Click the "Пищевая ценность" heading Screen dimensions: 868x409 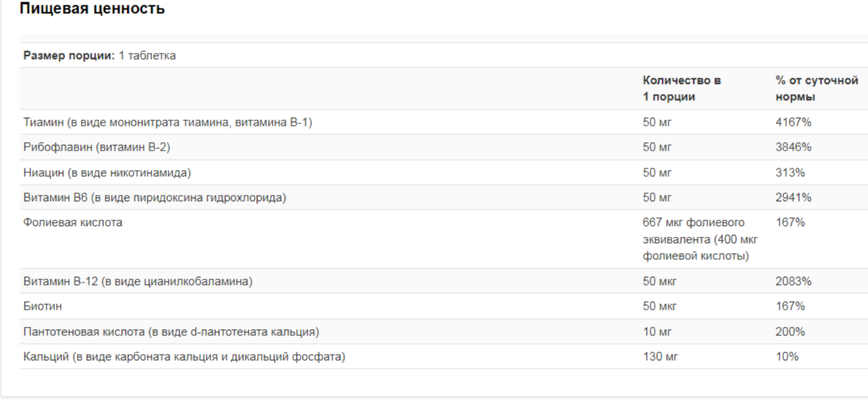tap(92, 9)
